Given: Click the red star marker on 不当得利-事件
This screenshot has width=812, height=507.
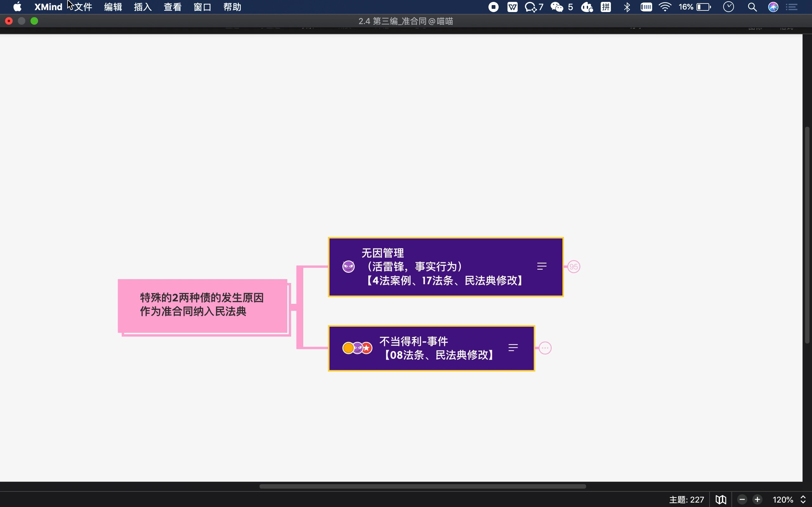Looking at the screenshot, I should (x=367, y=348).
